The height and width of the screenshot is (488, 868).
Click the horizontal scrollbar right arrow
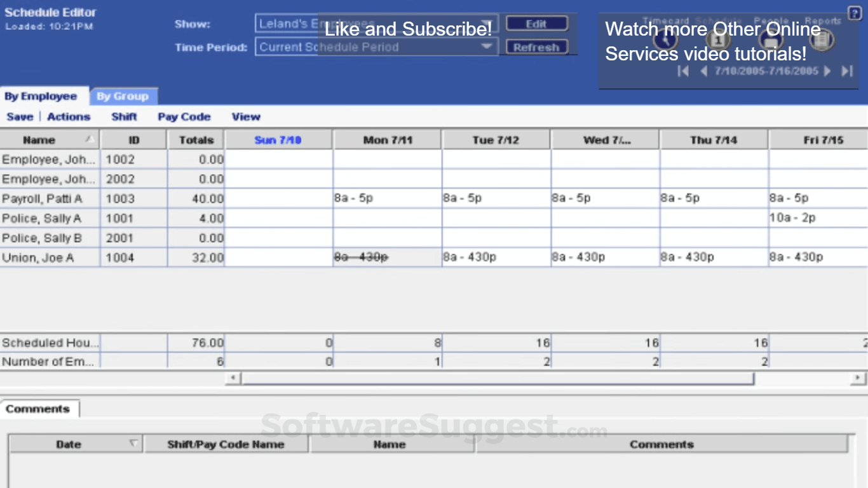pyautogui.click(x=858, y=377)
